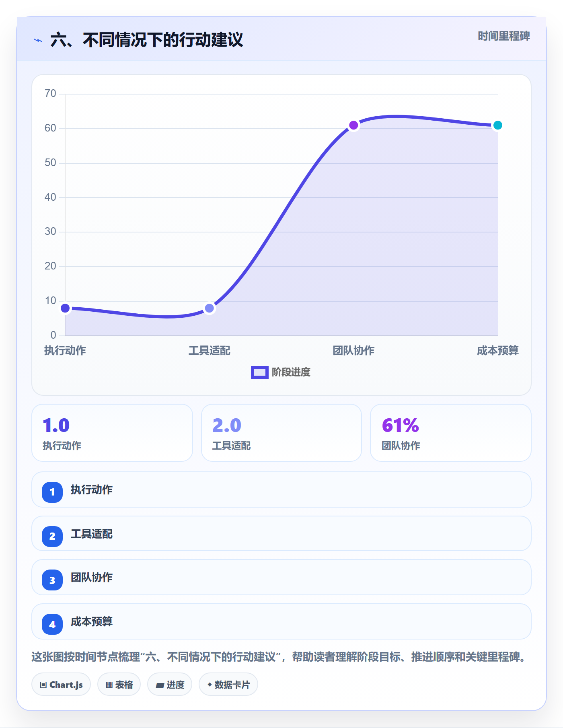Select the 执行动作 data point on the chart
The height and width of the screenshot is (728, 563).
65,308
